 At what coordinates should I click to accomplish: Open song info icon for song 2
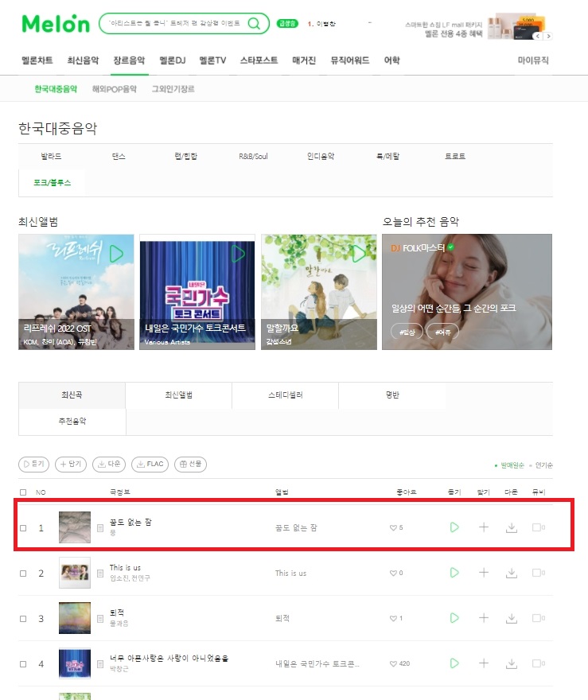coord(100,573)
